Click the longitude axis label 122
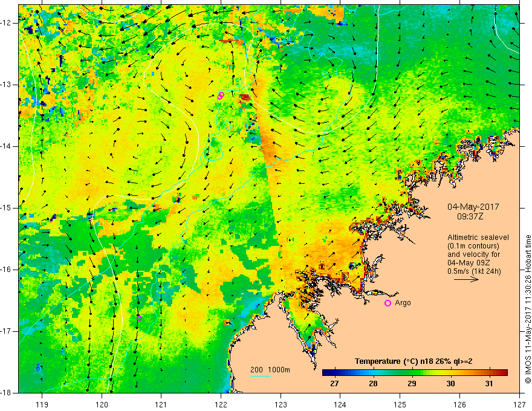Viewport: 532px width, 411px height. tap(221, 404)
